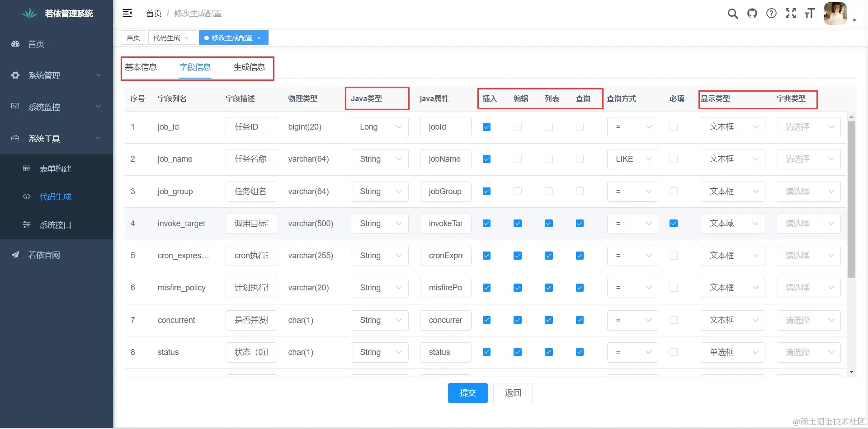Open the search icon in the top bar
The image size is (868, 429).
(x=732, y=14)
